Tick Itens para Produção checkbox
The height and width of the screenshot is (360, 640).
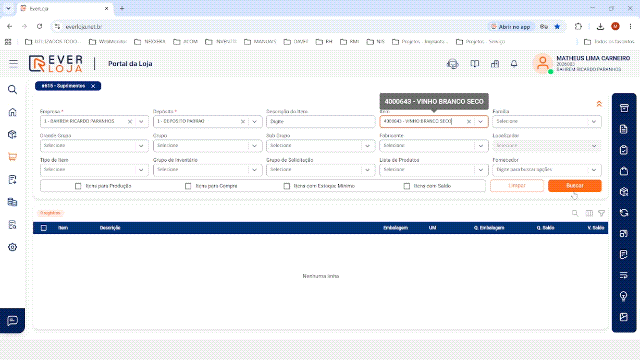(x=78, y=186)
